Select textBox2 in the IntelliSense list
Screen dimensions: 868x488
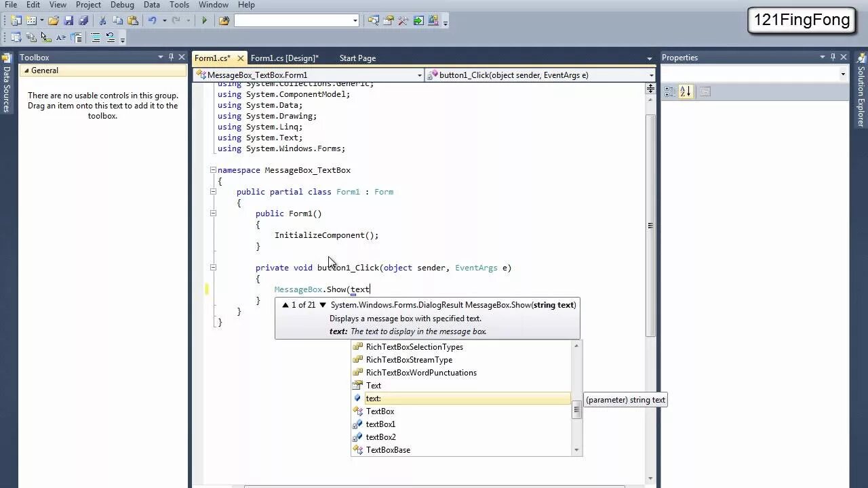click(461, 437)
